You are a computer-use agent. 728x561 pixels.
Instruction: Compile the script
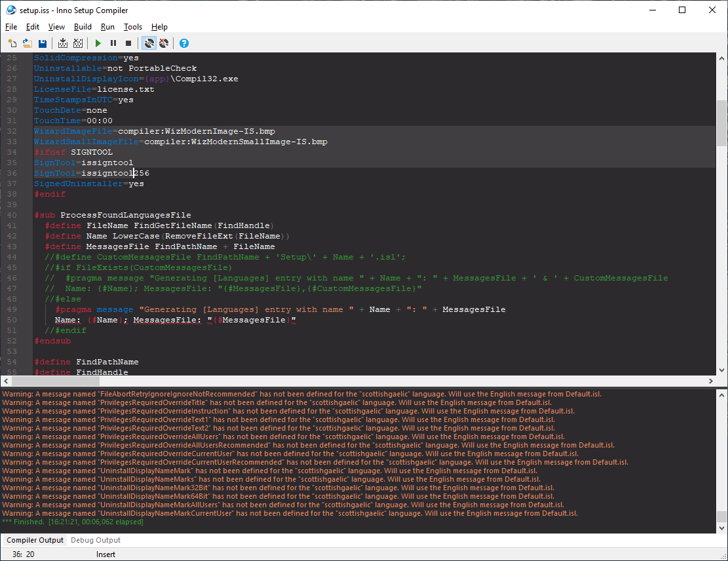63,43
